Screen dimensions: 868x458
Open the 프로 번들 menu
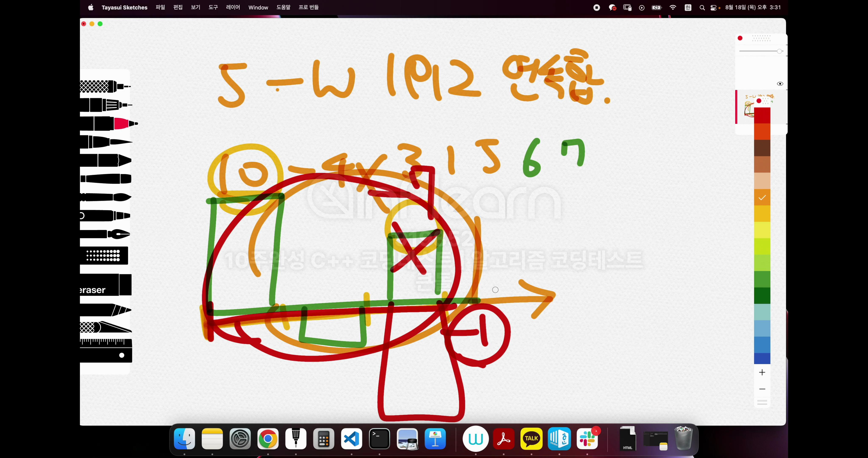[x=308, y=7]
